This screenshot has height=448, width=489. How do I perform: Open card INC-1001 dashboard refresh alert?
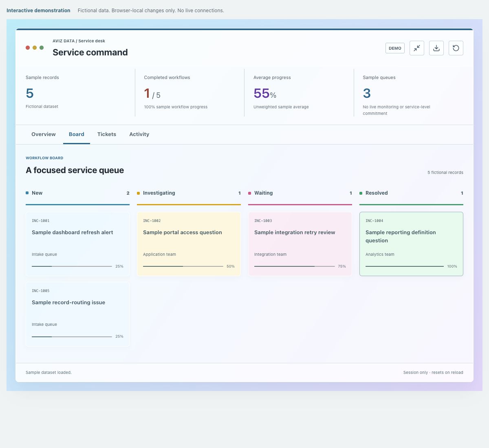click(x=77, y=244)
